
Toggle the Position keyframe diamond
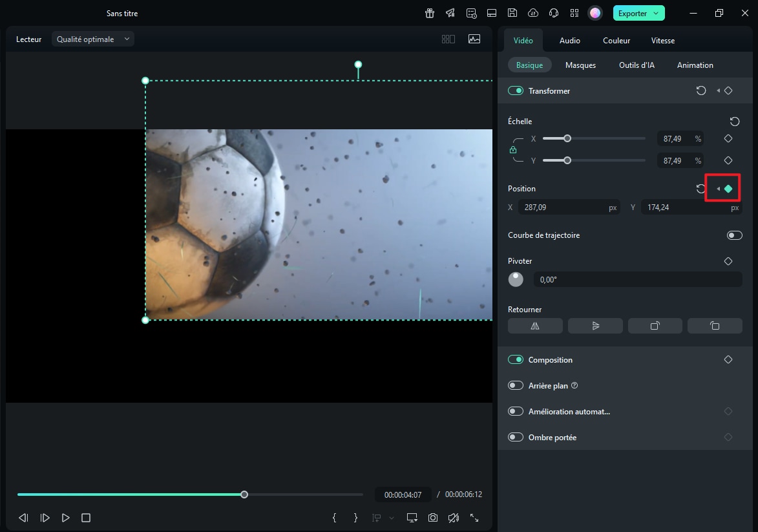point(728,189)
